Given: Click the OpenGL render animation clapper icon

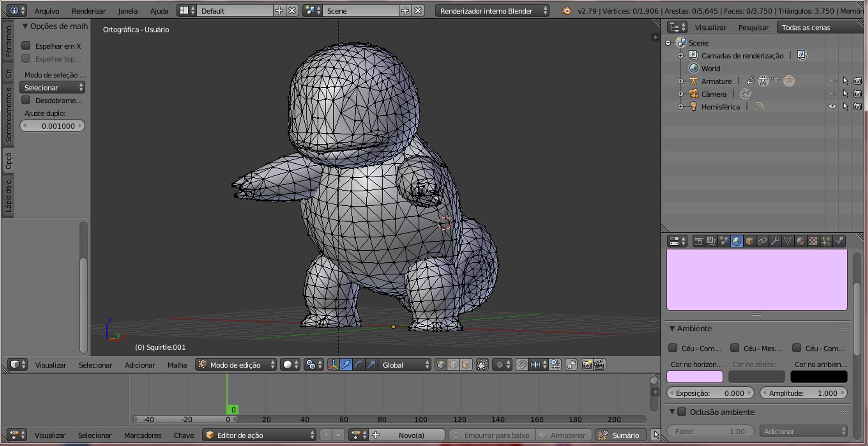Looking at the screenshot, I should click(x=599, y=365).
